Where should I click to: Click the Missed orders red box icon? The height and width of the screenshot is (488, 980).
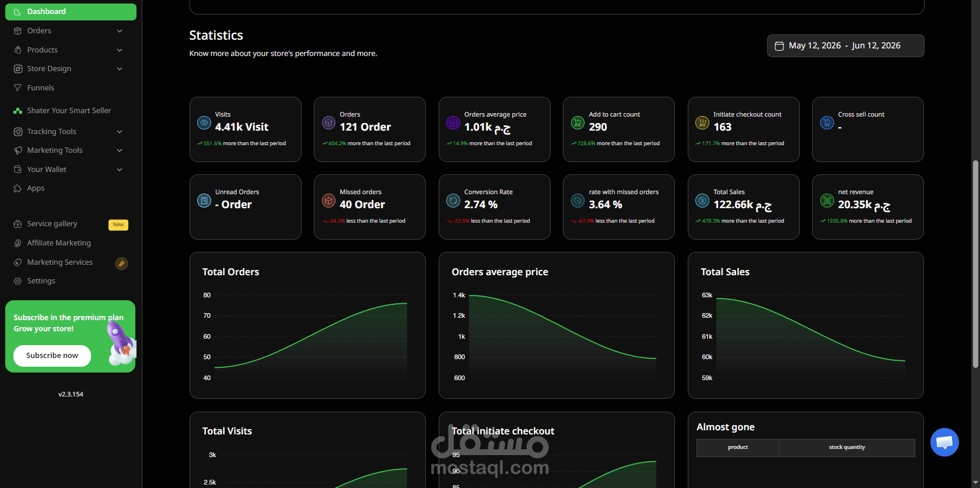[x=328, y=201]
